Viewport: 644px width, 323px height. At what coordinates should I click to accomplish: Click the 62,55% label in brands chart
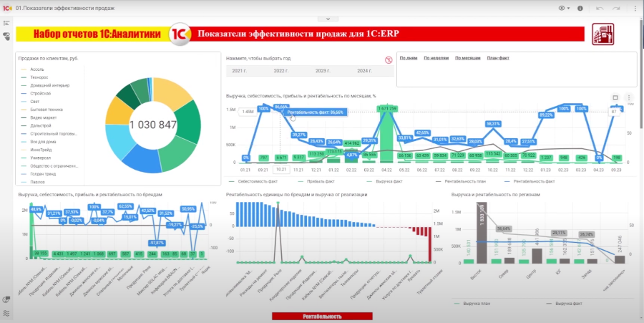coord(125,206)
